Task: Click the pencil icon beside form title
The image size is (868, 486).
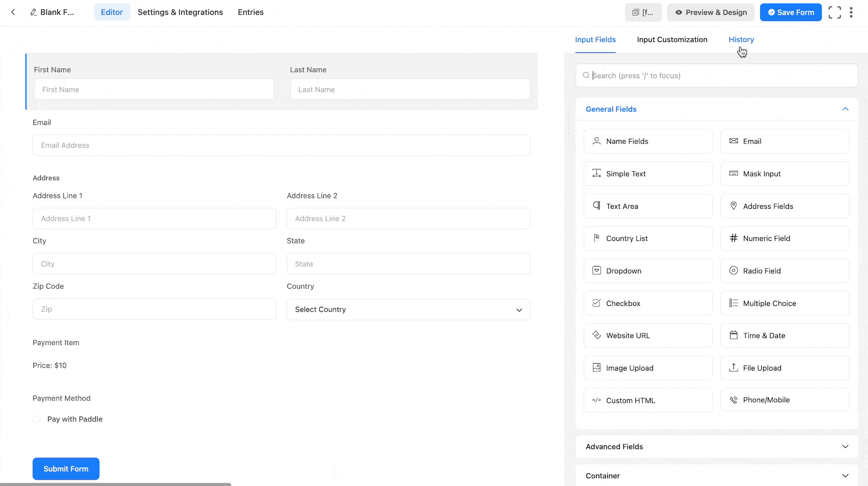Action: tap(33, 12)
